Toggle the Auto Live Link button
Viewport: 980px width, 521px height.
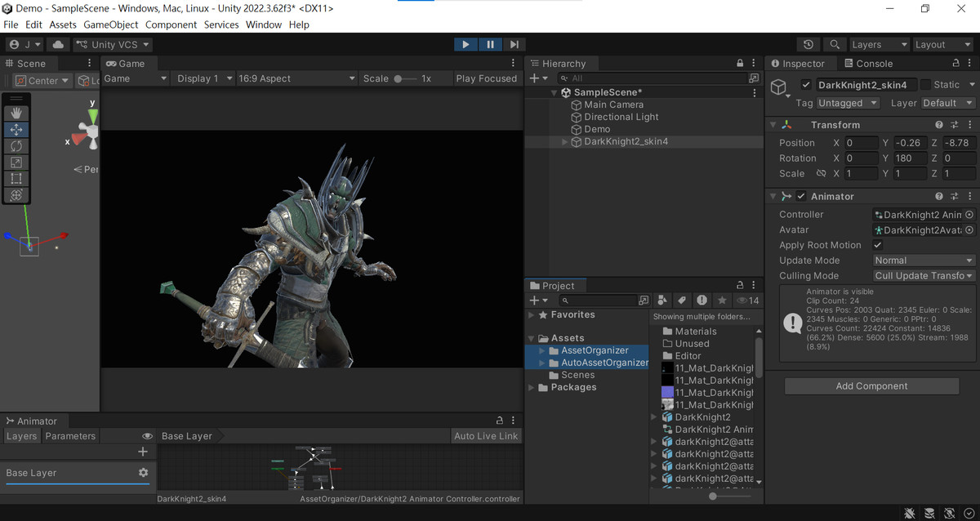pos(486,436)
